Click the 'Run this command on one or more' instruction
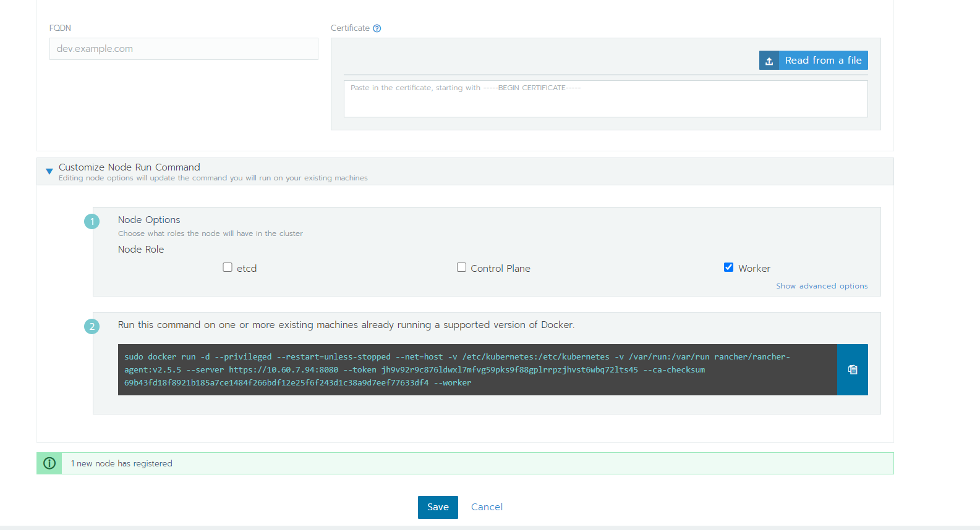Image resolution: width=980 pixels, height=530 pixels. point(346,325)
